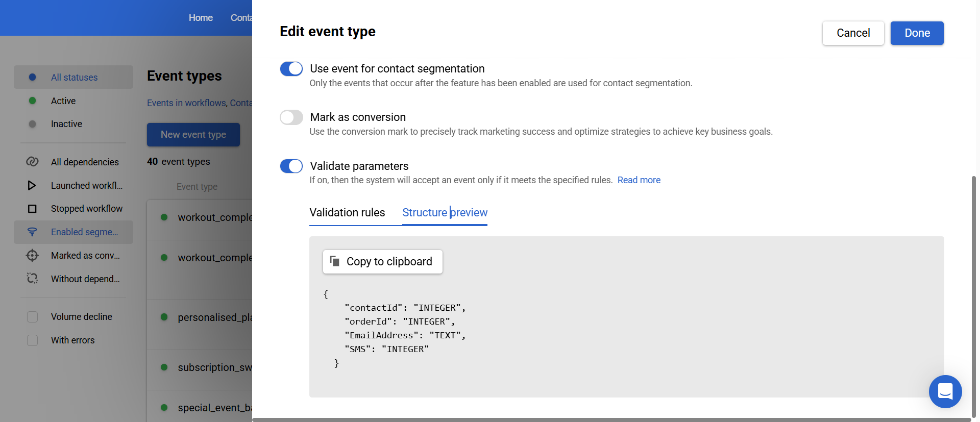980x422 pixels.
Task: Click the vertical scrollbar of the edit panel
Action: coord(973,296)
